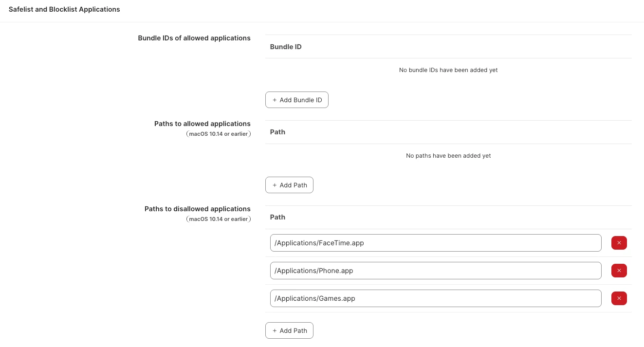Add a path to disallowed applications
This screenshot has width=644, height=347.
click(x=289, y=330)
